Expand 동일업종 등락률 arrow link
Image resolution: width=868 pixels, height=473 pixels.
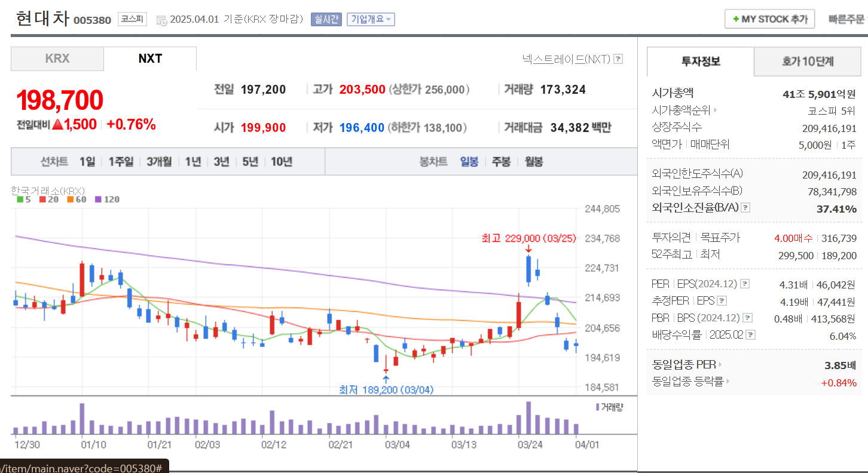[728, 381]
